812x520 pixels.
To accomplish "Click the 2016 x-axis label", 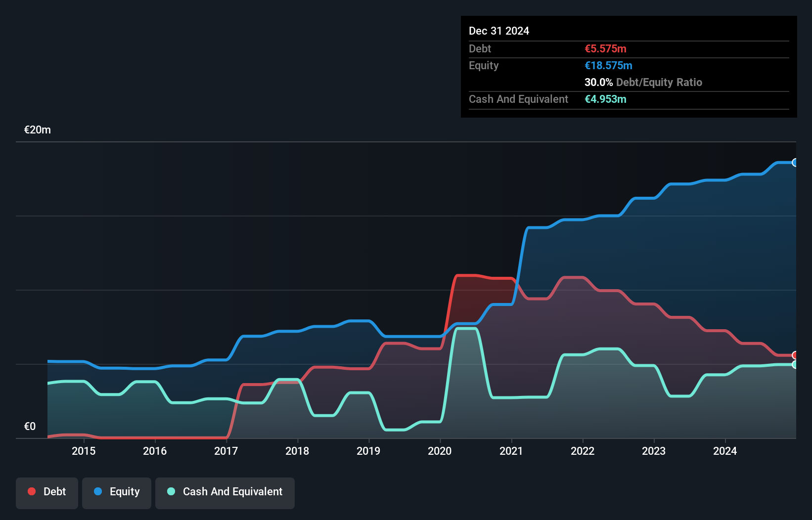I will [x=155, y=451].
